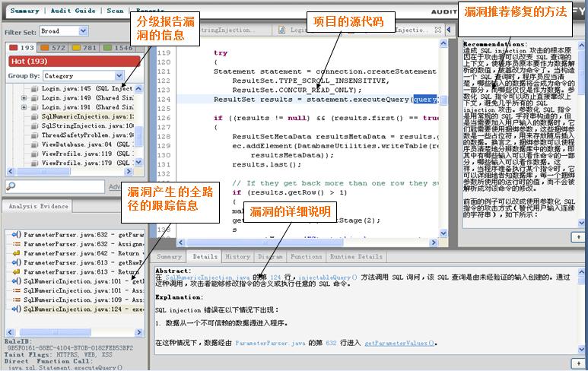Select Login.java:149 Shared Sink issue

(87, 98)
